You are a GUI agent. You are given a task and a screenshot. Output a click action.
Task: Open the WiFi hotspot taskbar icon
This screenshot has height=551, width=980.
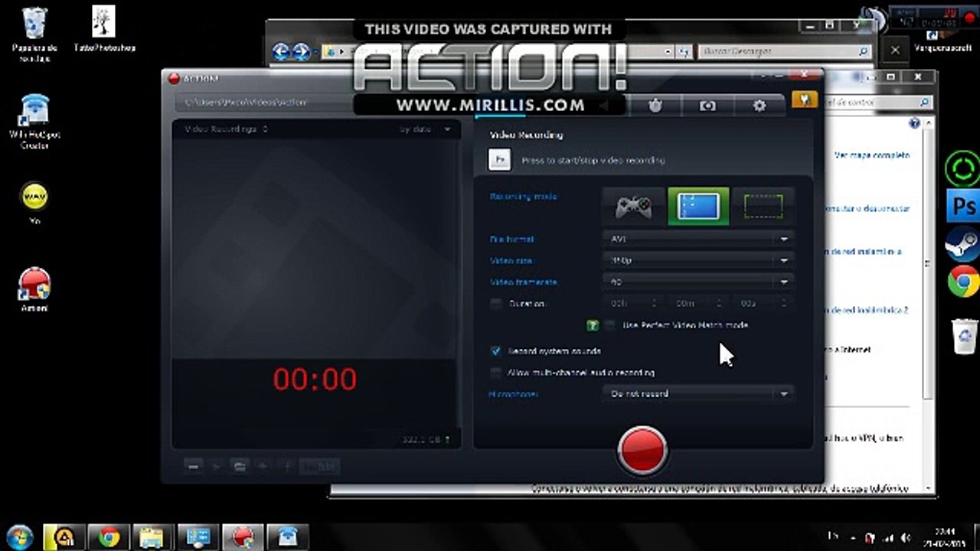coord(288,536)
